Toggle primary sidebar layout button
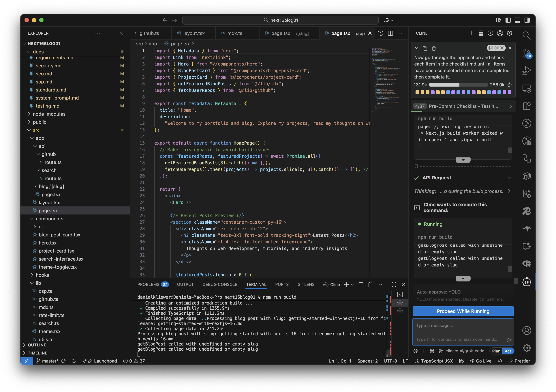The image size is (556, 392). (x=508, y=20)
